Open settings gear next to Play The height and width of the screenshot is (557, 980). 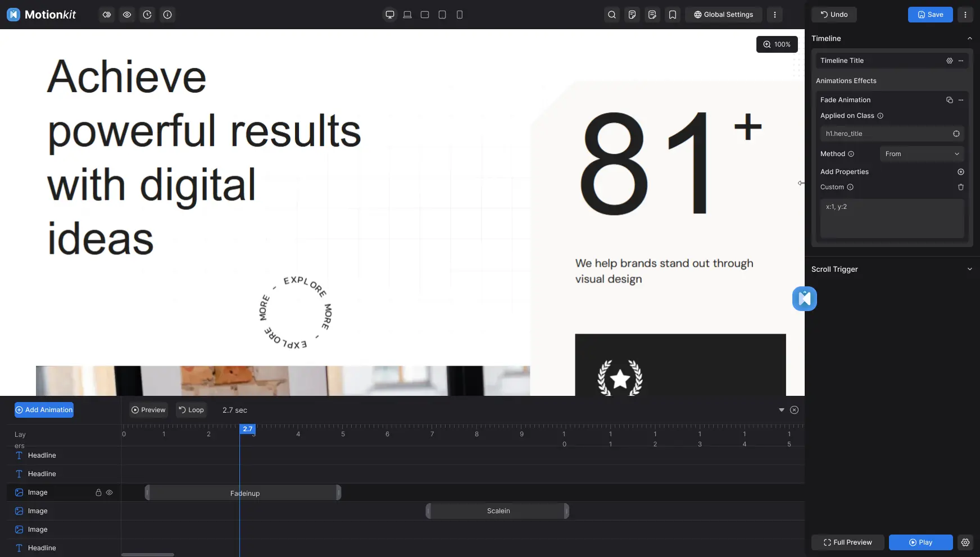[x=965, y=542]
